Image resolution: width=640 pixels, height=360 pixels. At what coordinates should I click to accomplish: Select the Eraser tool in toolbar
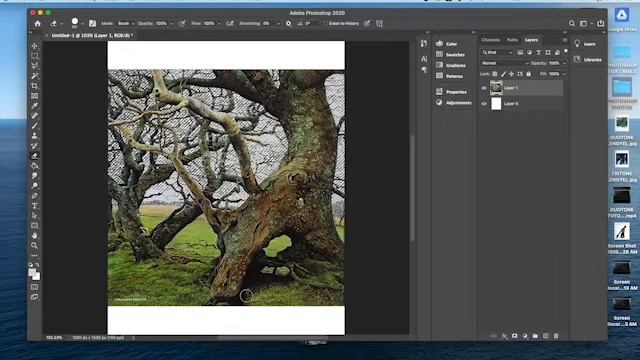[35, 156]
